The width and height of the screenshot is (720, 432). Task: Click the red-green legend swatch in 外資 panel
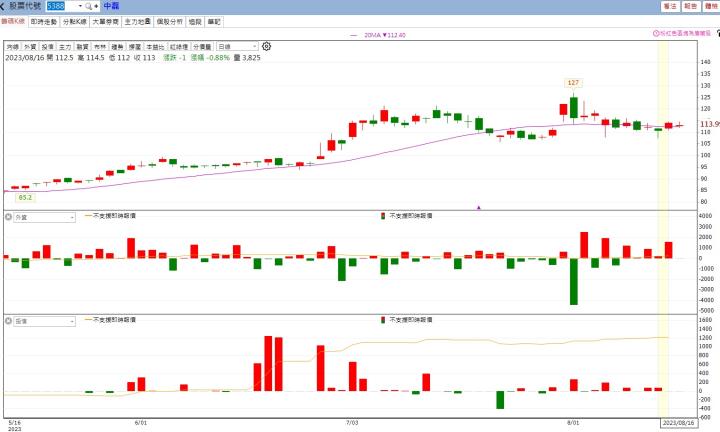[383, 216]
